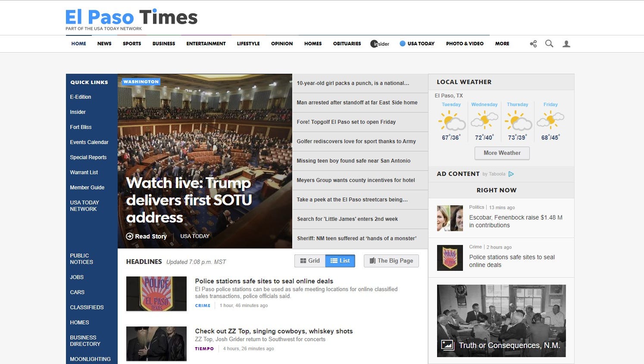Click the TIEMPO category label
This screenshot has height=364, width=644.
(204, 348)
